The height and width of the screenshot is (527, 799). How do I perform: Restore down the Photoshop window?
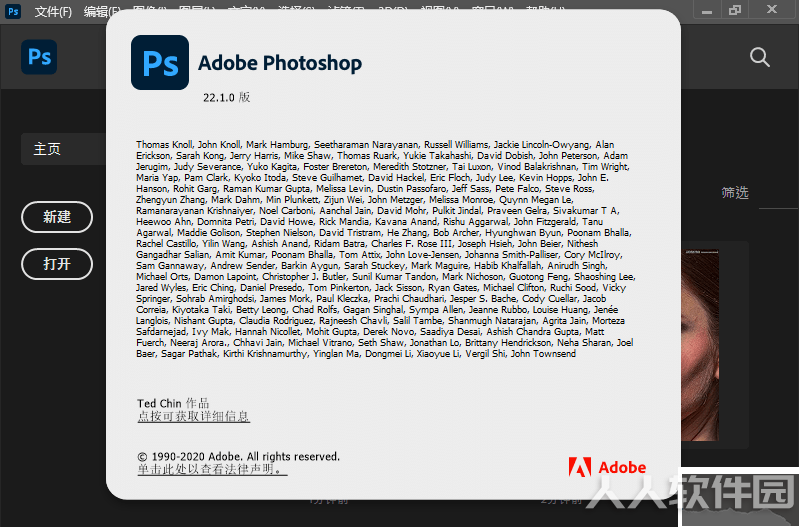click(x=735, y=10)
